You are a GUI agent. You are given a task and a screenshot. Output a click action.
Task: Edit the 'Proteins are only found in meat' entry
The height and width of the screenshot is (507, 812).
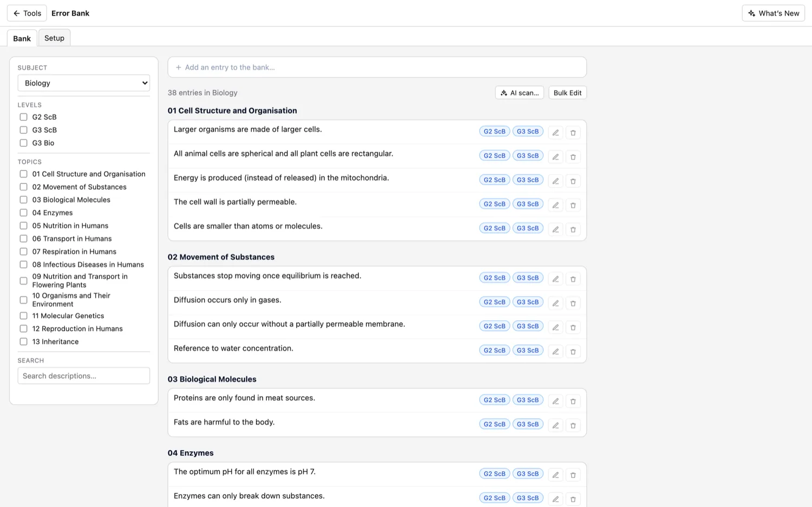point(555,401)
